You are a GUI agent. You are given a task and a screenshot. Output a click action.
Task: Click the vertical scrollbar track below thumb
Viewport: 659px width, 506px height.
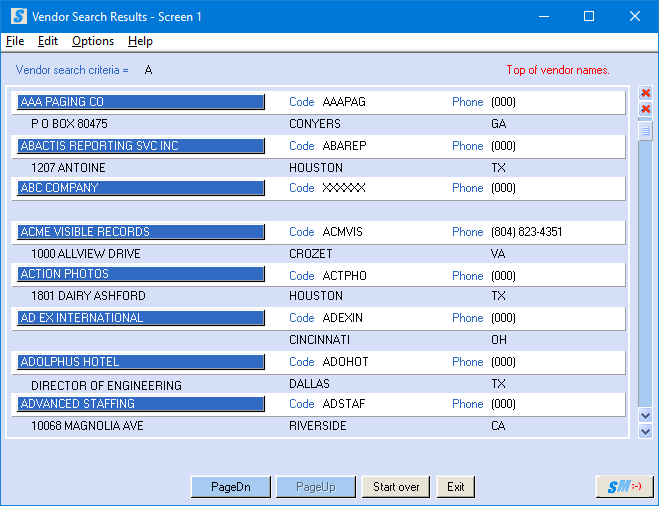(x=646, y=273)
